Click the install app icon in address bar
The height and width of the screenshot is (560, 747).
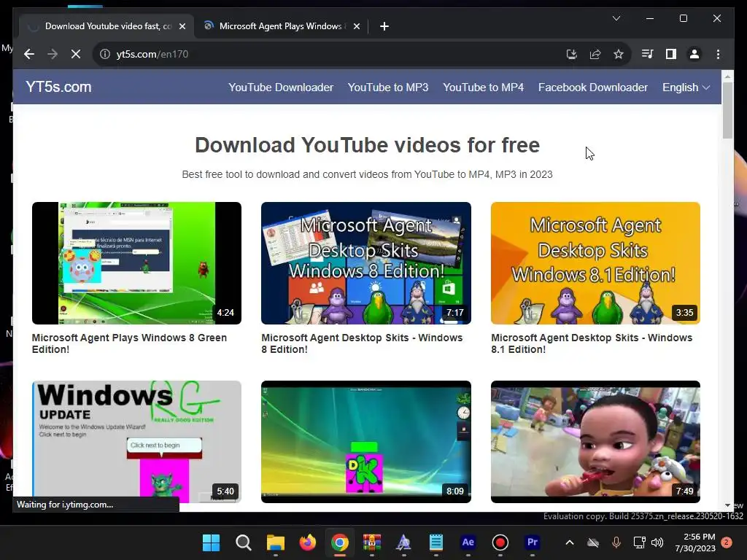coord(572,54)
